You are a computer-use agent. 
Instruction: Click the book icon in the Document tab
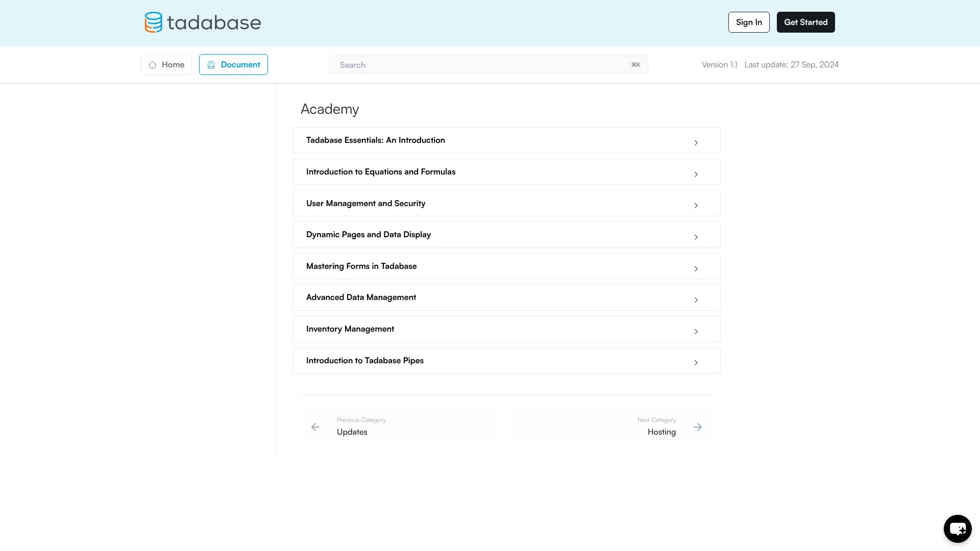click(x=211, y=65)
